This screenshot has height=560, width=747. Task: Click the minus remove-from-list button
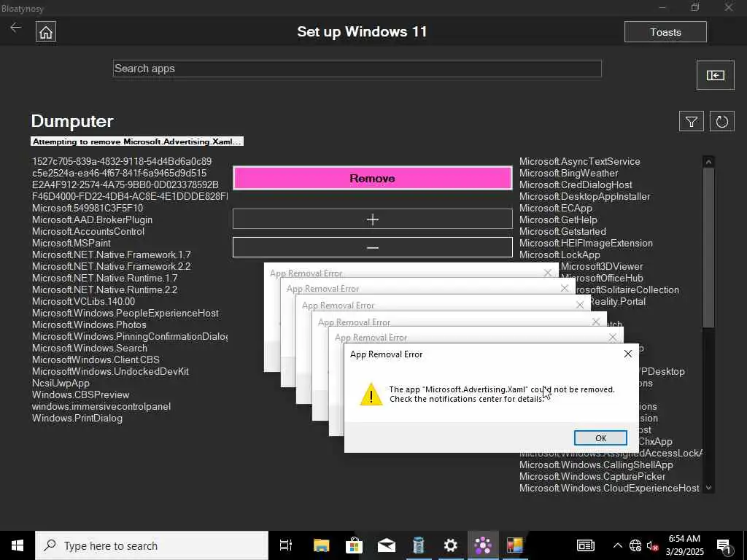click(x=373, y=248)
